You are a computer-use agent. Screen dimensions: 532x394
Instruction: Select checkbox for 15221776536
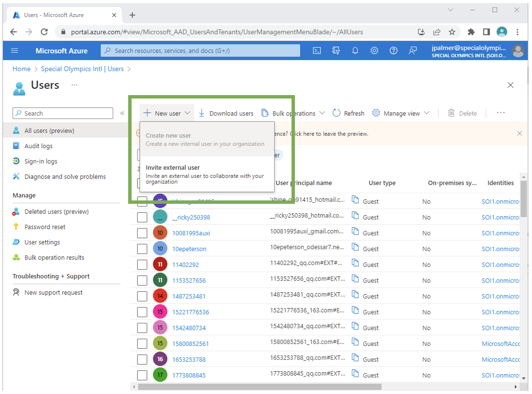pyautogui.click(x=142, y=312)
